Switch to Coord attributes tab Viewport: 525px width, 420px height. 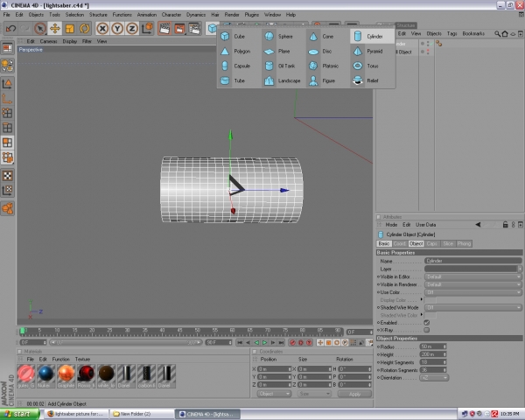point(400,243)
